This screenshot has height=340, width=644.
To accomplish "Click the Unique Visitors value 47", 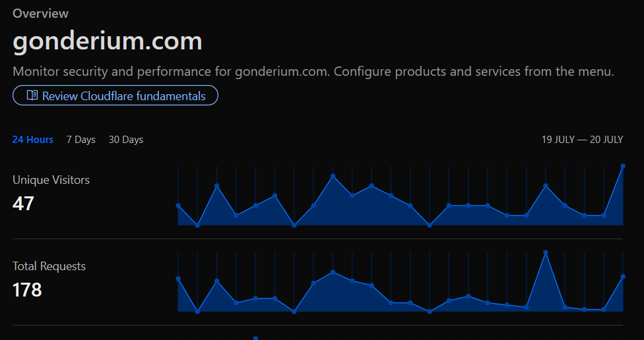I will pos(23,204).
